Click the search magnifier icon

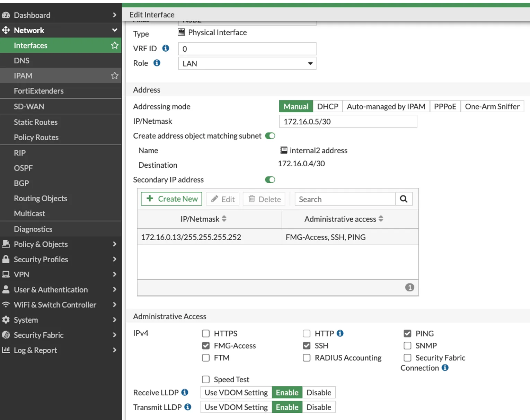(404, 199)
